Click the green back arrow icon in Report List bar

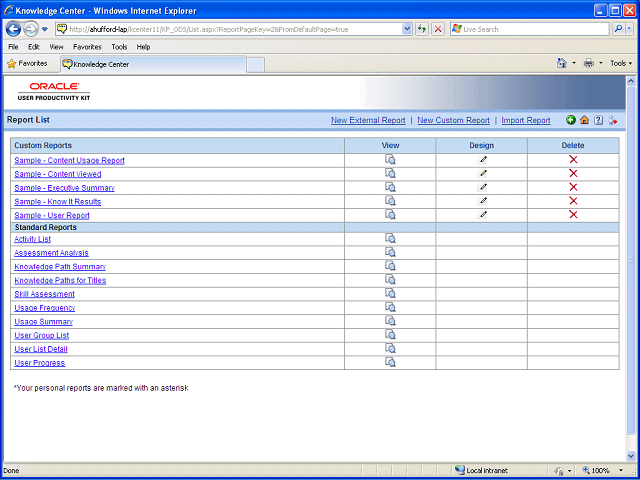tap(571, 120)
